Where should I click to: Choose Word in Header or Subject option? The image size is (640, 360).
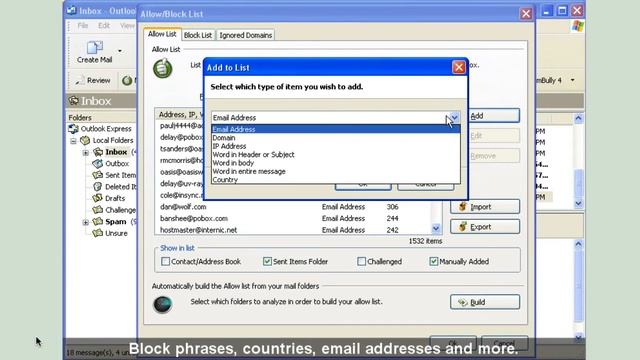tap(336, 155)
